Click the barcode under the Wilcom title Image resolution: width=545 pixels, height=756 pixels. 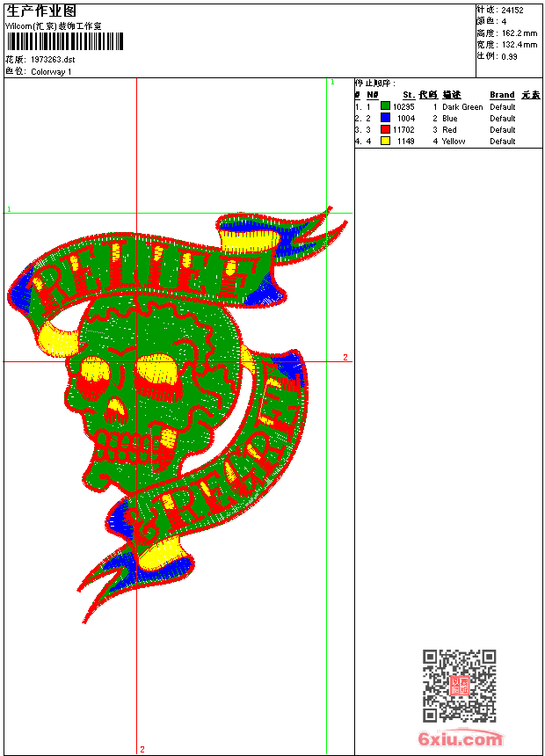(66, 41)
